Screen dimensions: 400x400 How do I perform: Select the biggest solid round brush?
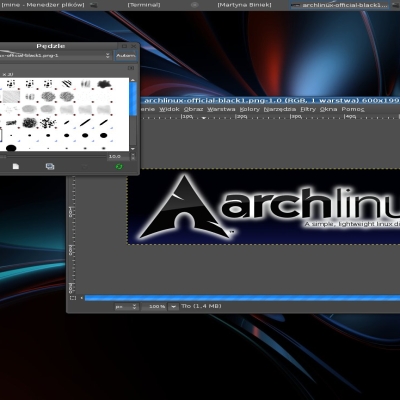pyautogui.click(x=11, y=148)
